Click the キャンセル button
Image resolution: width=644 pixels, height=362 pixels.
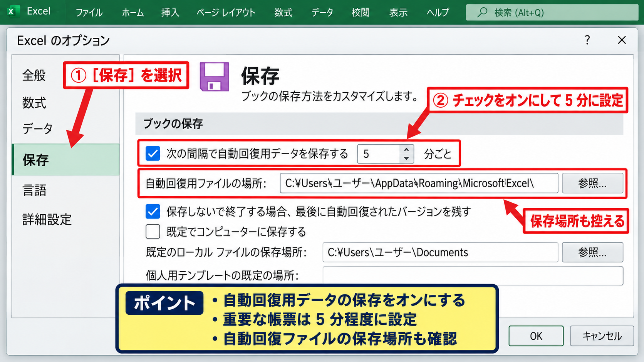602,336
